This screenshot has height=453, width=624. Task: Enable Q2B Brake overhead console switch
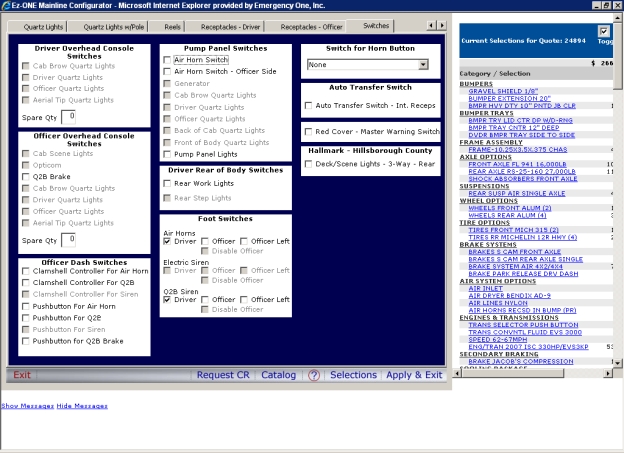coord(25,177)
